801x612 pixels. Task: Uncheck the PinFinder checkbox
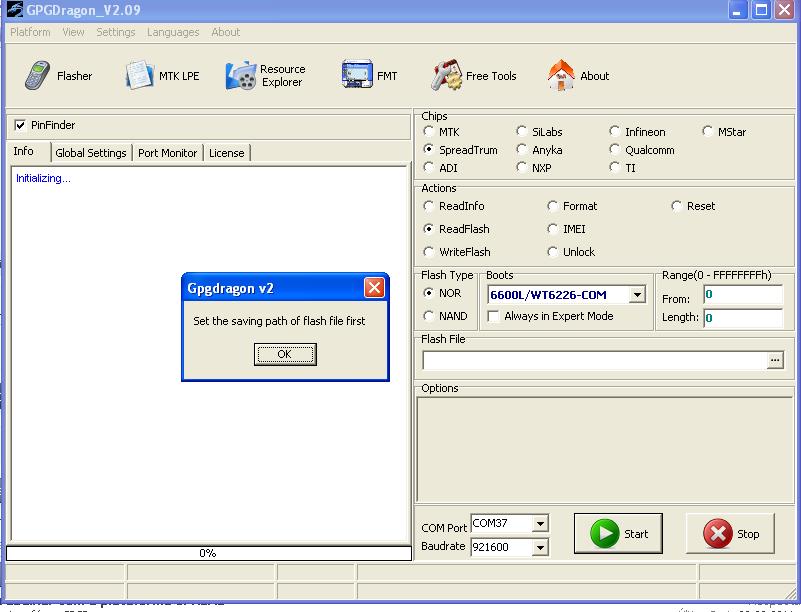pos(20,125)
